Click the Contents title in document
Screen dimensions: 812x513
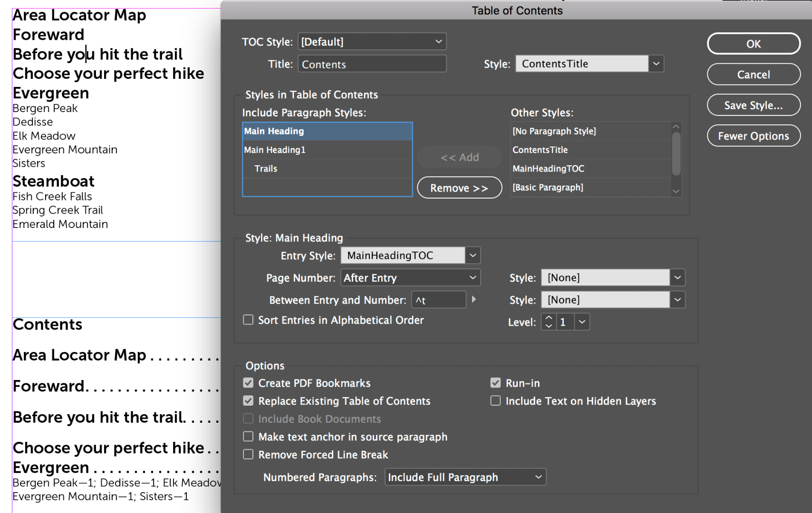click(x=48, y=324)
